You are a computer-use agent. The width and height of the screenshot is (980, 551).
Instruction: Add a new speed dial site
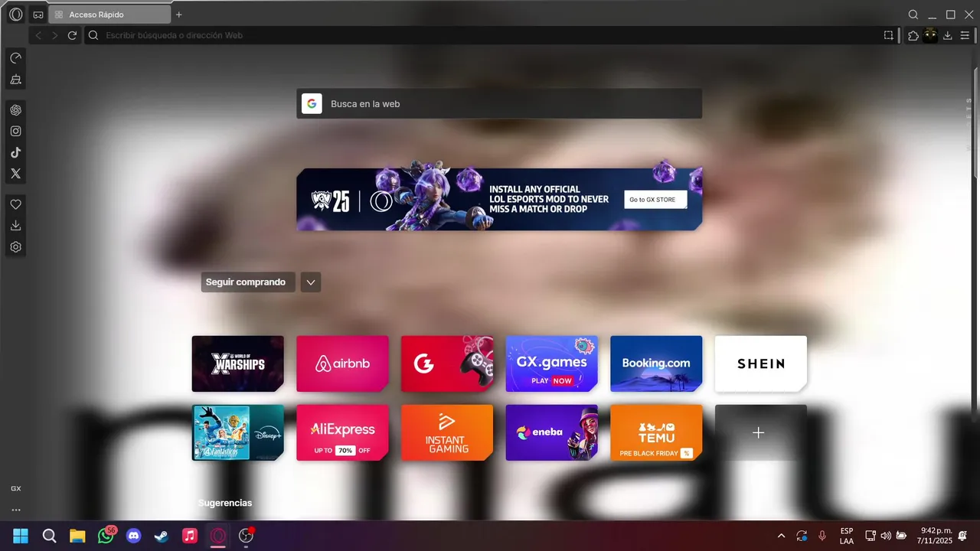tap(761, 432)
